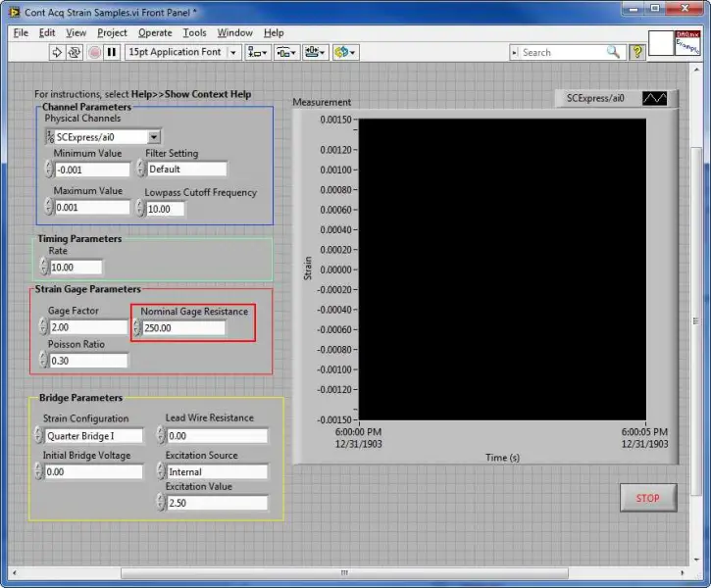Click the Lead Wire Resistance stepper
Image resolution: width=711 pixels, height=588 pixels.
click(x=161, y=435)
